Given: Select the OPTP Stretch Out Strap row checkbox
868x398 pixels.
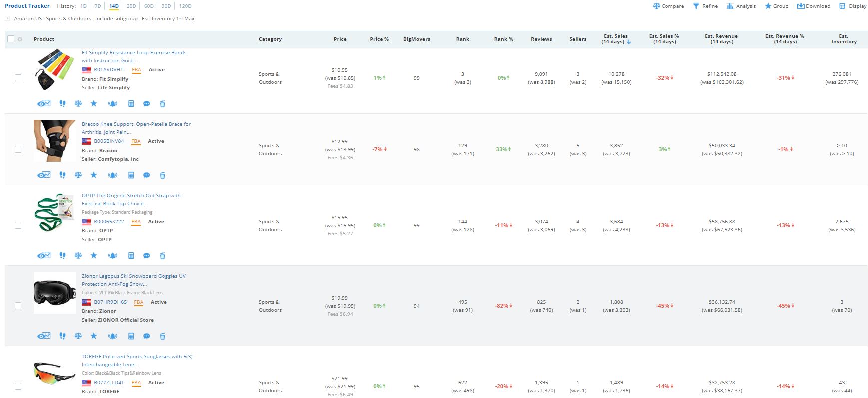Looking at the screenshot, I should 18,225.
